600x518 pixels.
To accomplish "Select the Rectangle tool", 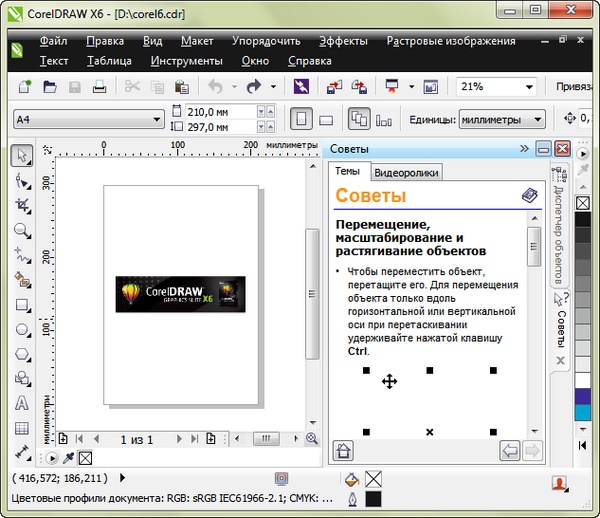I will [21, 305].
